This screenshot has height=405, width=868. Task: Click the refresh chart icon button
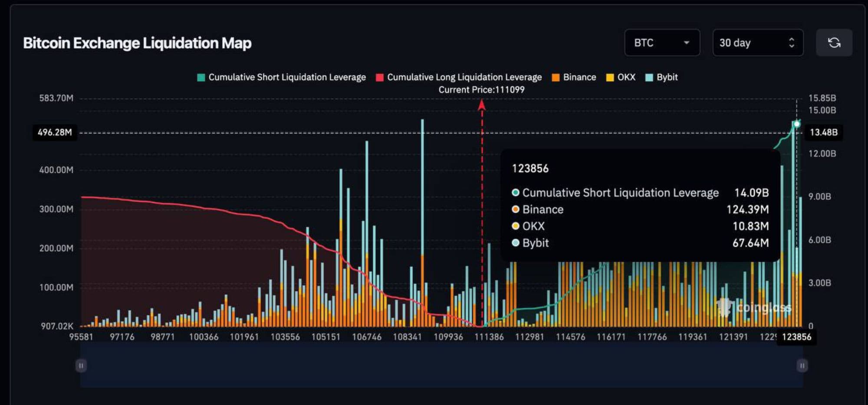pyautogui.click(x=834, y=43)
